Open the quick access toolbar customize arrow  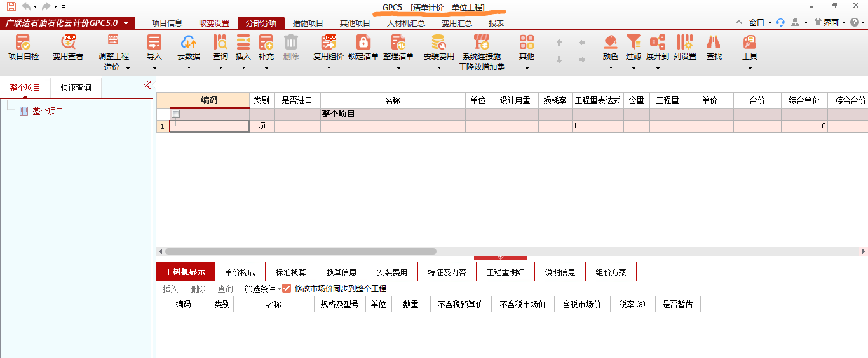point(64,6)
